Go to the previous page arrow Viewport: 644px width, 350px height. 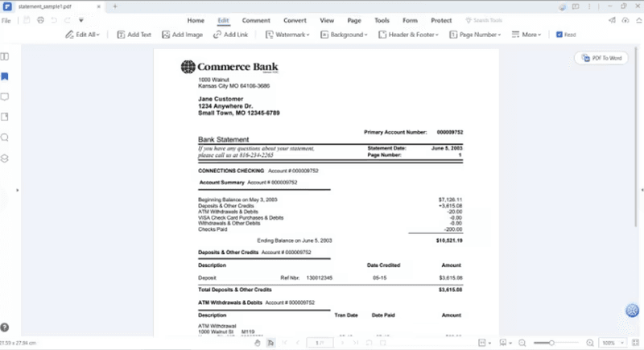click(x=298, y=343)
